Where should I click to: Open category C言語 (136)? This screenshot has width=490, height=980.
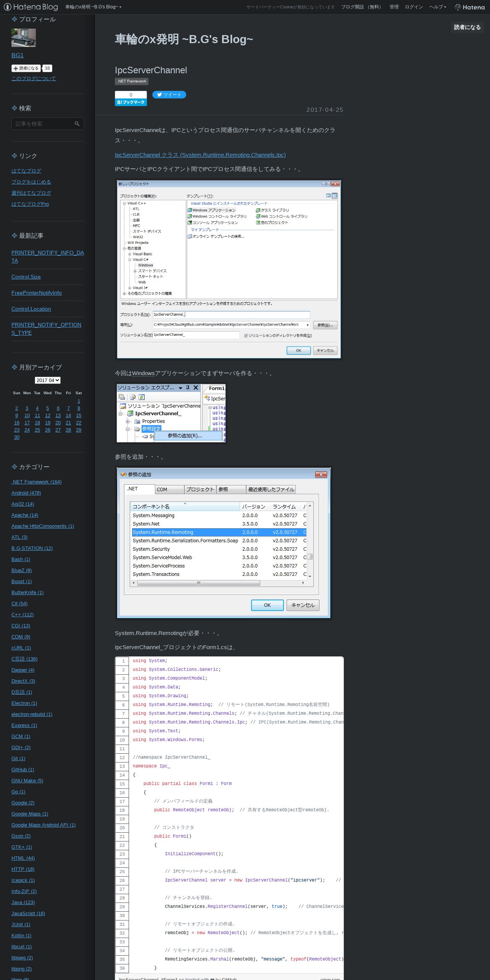[x=24, y=659]
